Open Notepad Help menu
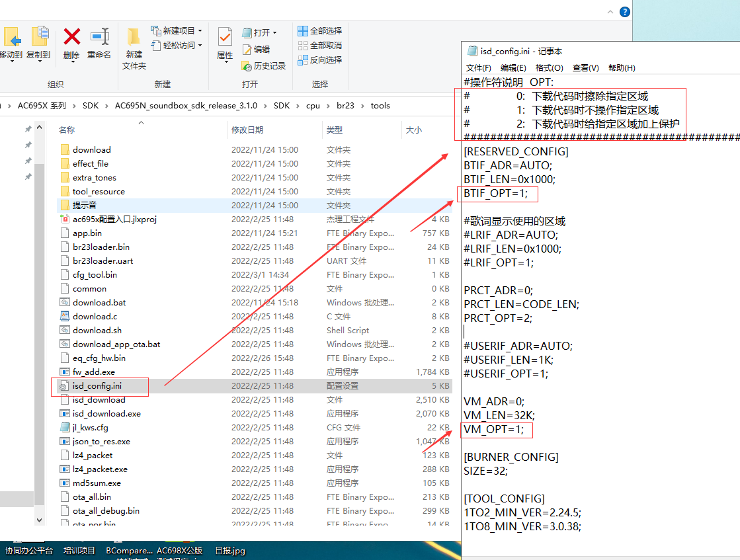The width and height of the screenshot is (740, 560). pyautogui.click(x=622, y=68)
